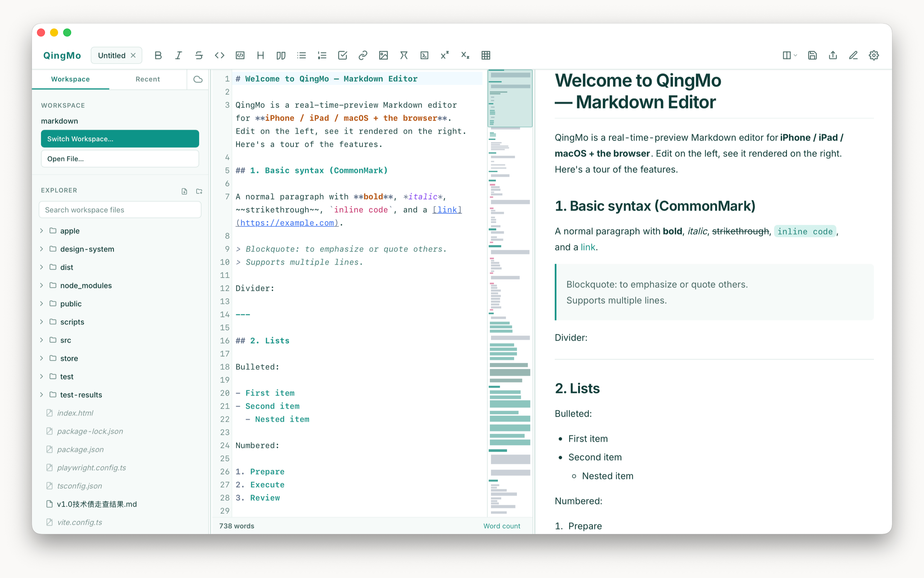The image size is (924, 578).
Task: Click the 'Divider:' line in the editor
Action: click(x=255, y=288)
